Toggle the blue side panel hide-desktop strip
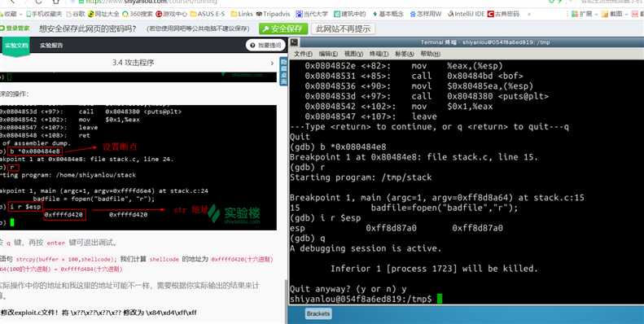The image size is (644, 324). (x=283, y=72)
